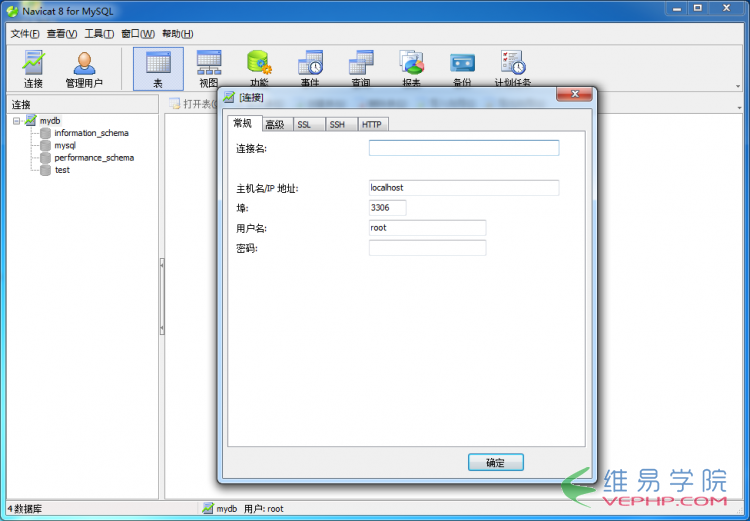Click the sidebar splitter collapse handle
The height and width of the screenshot is (521, 750).
[x=162, y=296]
